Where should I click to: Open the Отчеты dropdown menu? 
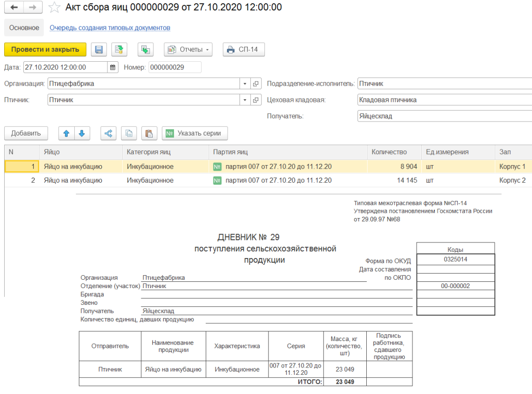coord(189,49)
